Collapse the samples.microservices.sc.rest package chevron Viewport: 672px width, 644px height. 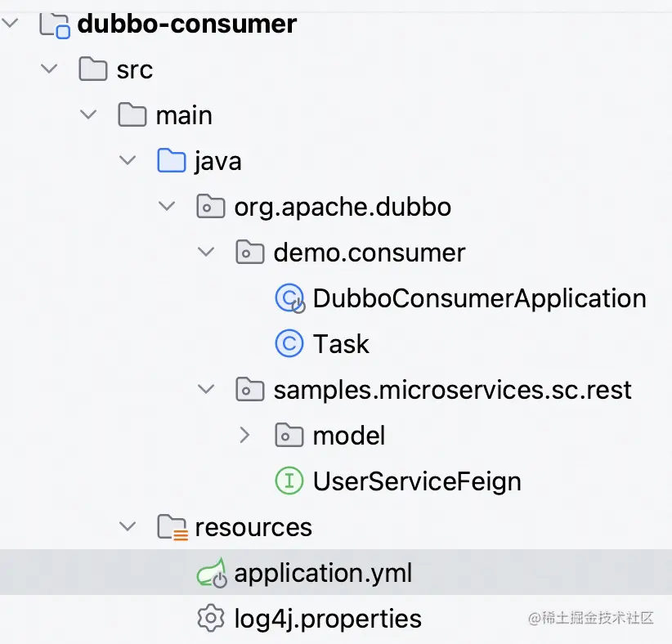pos(205,390)
